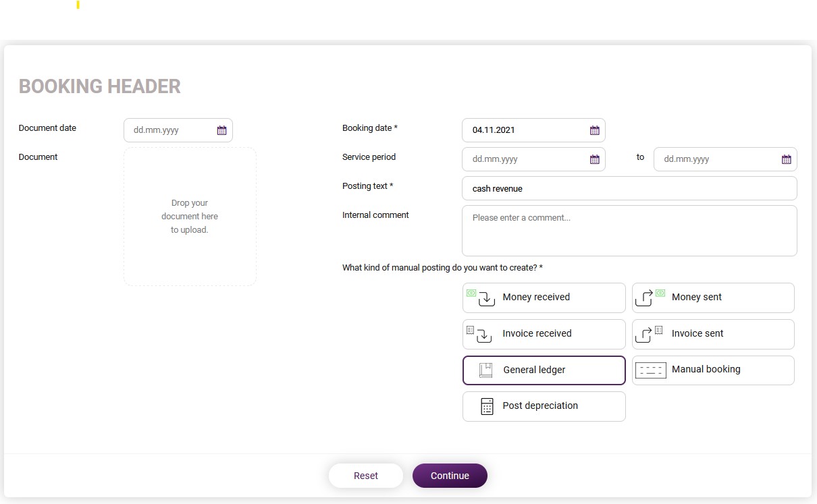Open the Service period end calendar icon
The height and width of the screenshot is (504, 817).
786,159
